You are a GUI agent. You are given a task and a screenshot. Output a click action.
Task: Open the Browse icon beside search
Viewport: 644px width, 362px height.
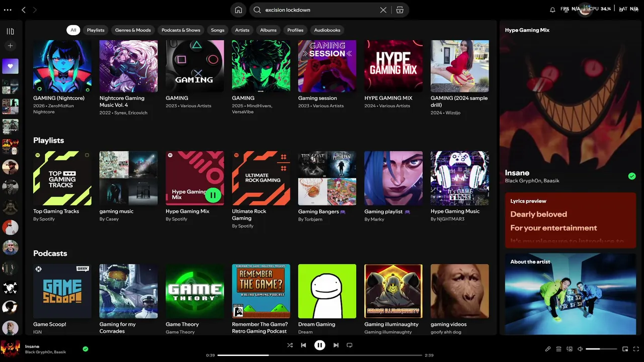click(400, 10)
